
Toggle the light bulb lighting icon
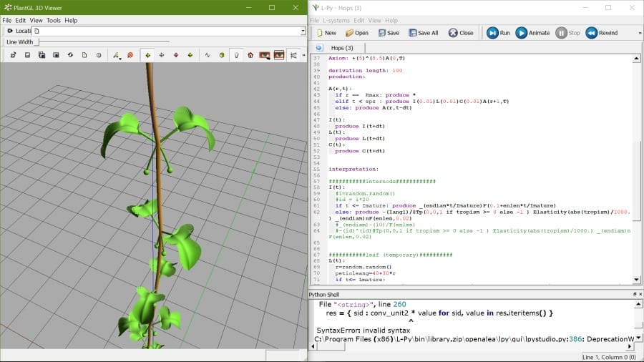click(236, 55)
